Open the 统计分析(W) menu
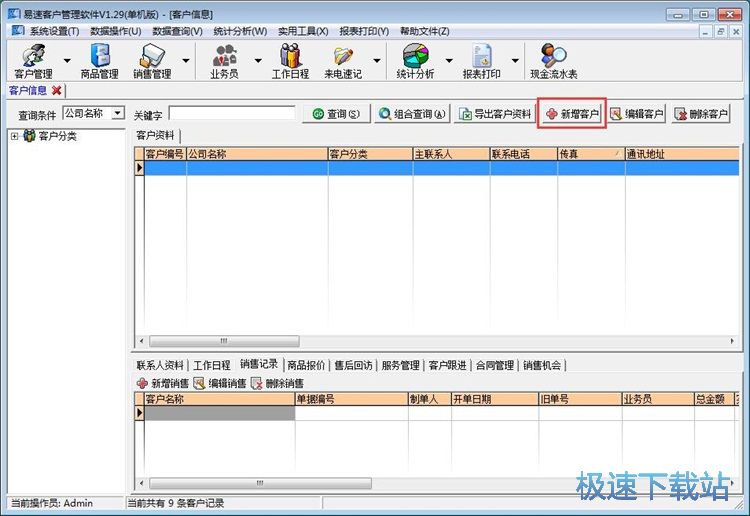Image resolution: width=750 pixels, height=516 pixels. [240, 31]
